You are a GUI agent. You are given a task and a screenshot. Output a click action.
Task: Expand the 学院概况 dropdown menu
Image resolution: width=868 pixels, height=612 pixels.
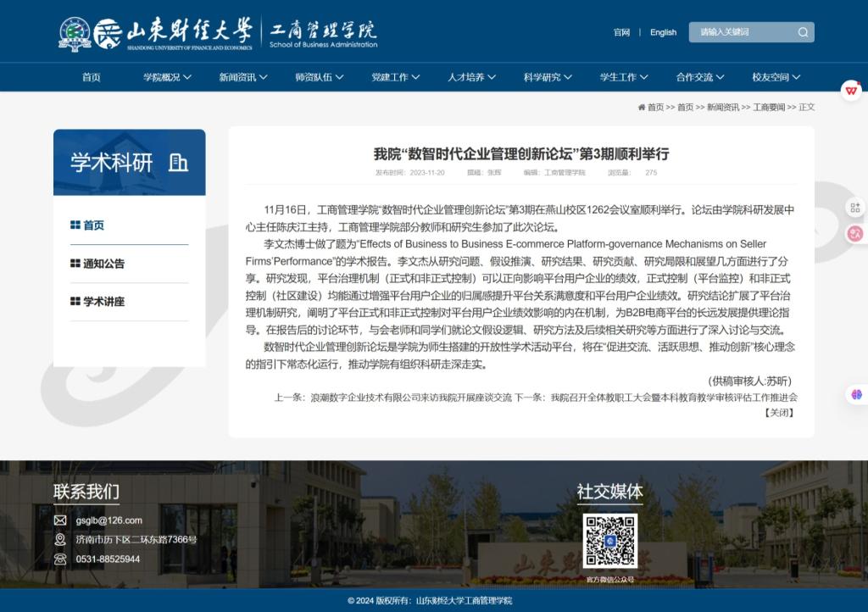167,77
